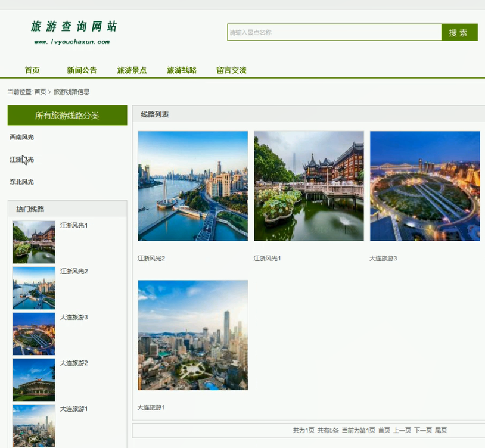Select the 江浙风光 category

coord(21,160)
